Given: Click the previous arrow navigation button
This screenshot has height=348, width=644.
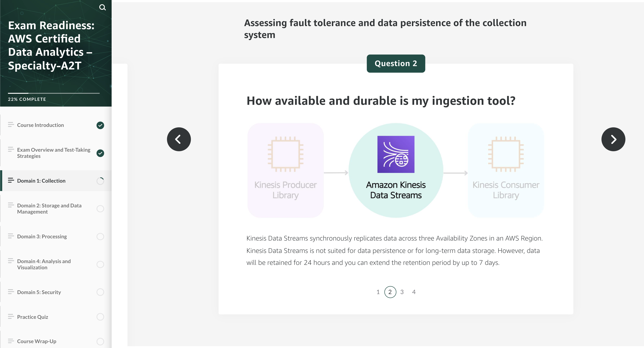Looking at the screenshot, I should tap(179, 139).
